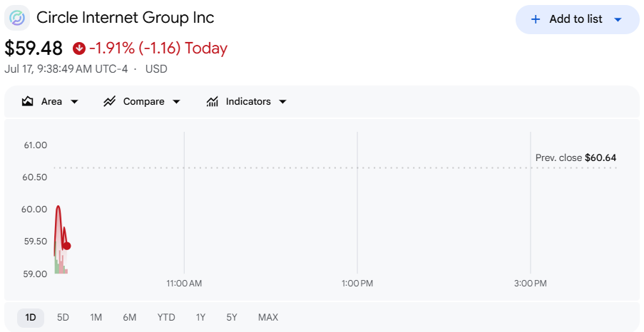Screen dimensions: 644x332
Task: Click the plus icon in Add to list
Action: pos(536,19)
